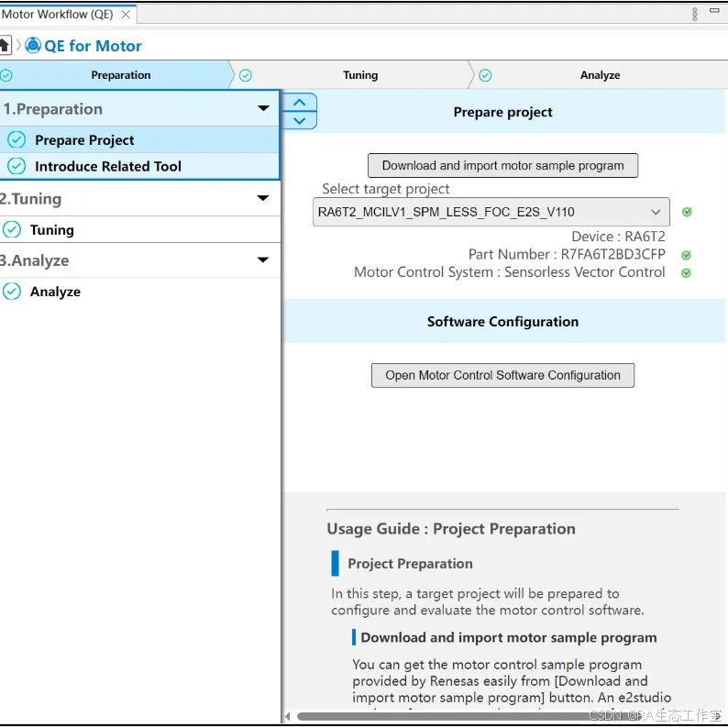This screenshot has width=728, height=728.
Task: Click check icon beside Analyze stage
Action: pyautogui.click(x=485, y=75)
